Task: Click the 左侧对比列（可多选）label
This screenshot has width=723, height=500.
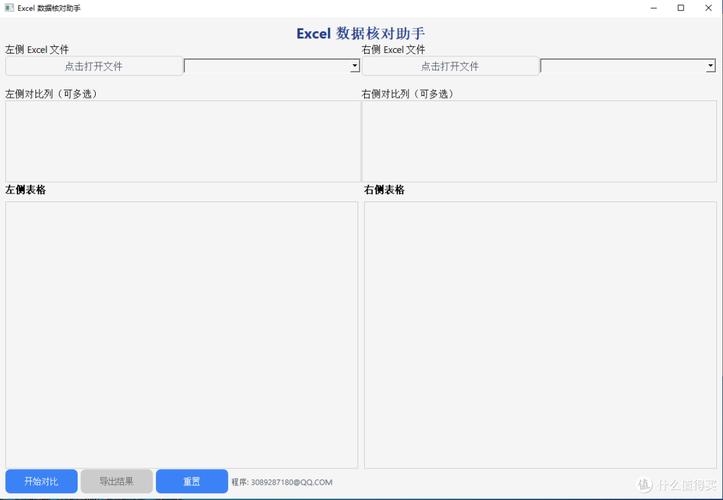Action: pyautogui.click(x=51, y=94)
